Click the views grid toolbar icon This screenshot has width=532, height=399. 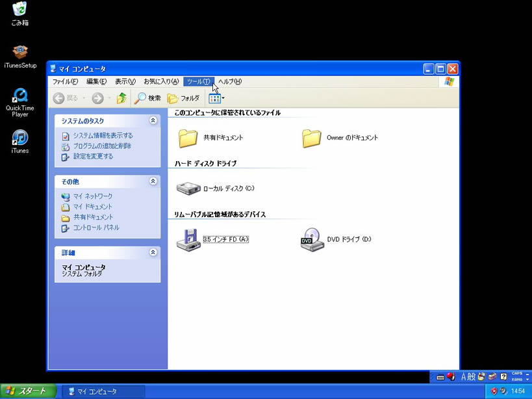pyautogui.click(x=215, y=99)
